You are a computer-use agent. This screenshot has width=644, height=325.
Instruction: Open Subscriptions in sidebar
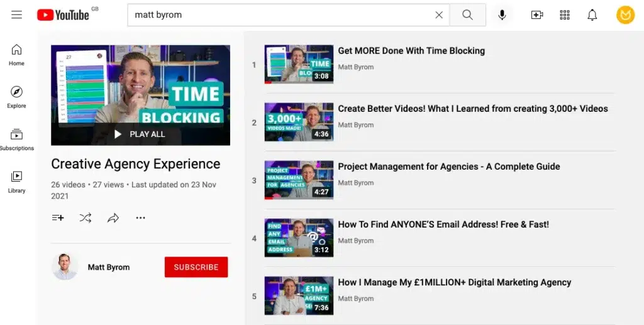[17, 140]
